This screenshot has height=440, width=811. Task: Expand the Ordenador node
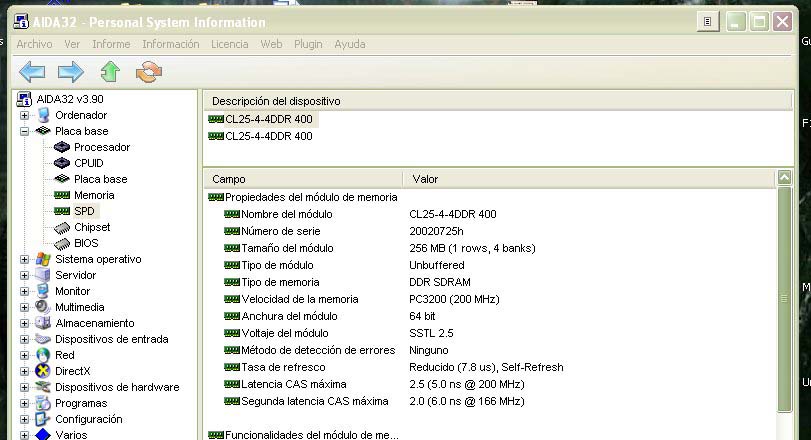coord(24,115)
